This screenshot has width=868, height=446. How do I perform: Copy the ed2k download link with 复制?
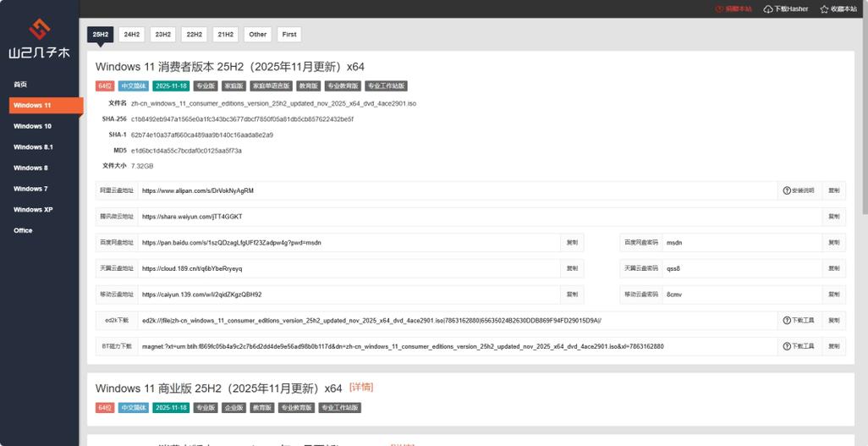[833, 320]
